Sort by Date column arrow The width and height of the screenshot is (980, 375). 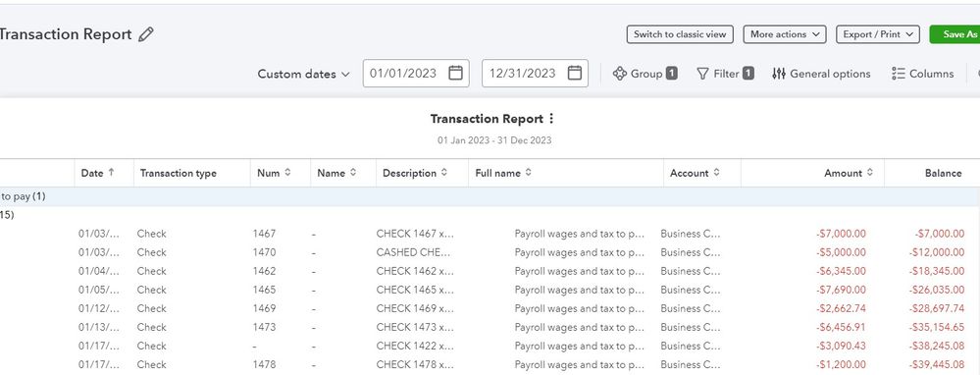[111, 173]
